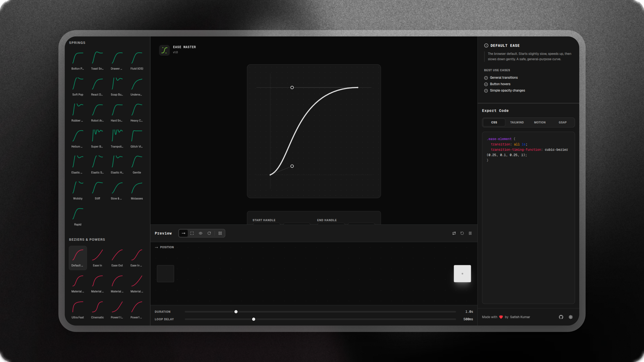Restart the preview animation
The width and height of the screenshot is (644, 362).
(462, 233)
